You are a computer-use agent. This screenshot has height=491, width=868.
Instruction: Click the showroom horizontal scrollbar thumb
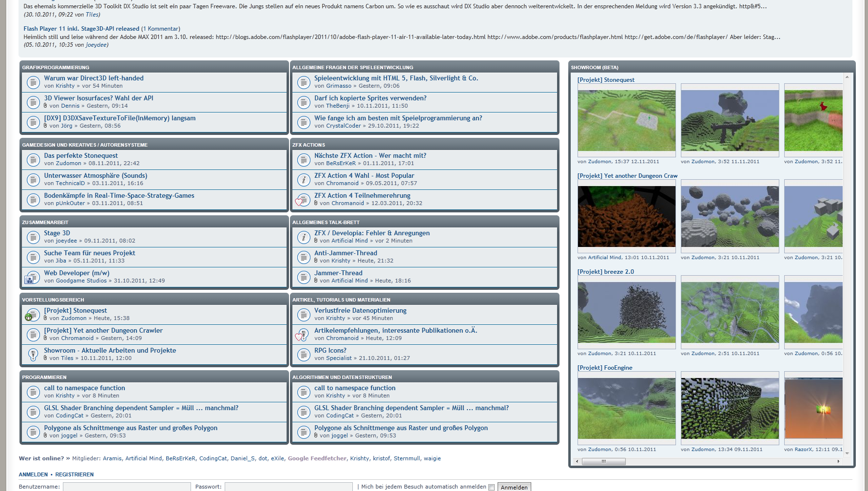tap(603, 461)
